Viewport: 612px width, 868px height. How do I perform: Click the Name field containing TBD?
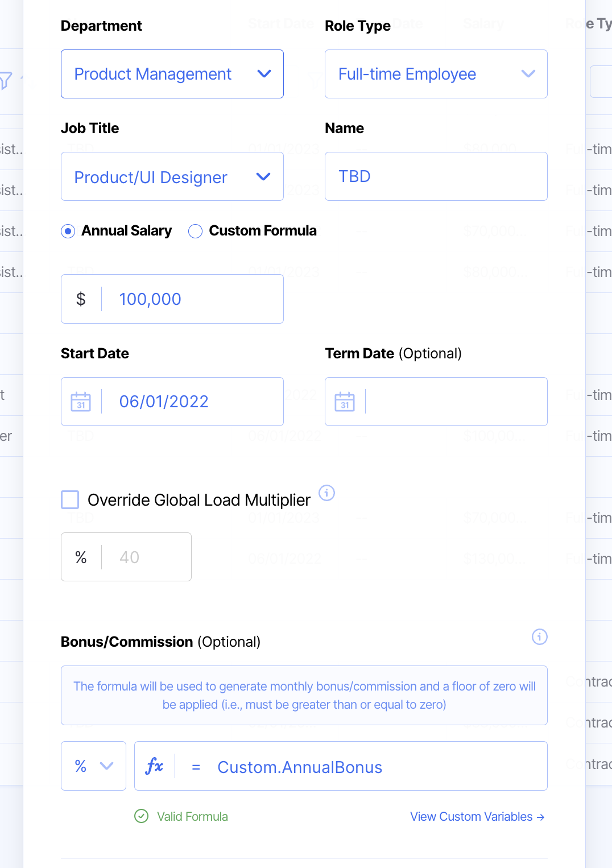436,176
